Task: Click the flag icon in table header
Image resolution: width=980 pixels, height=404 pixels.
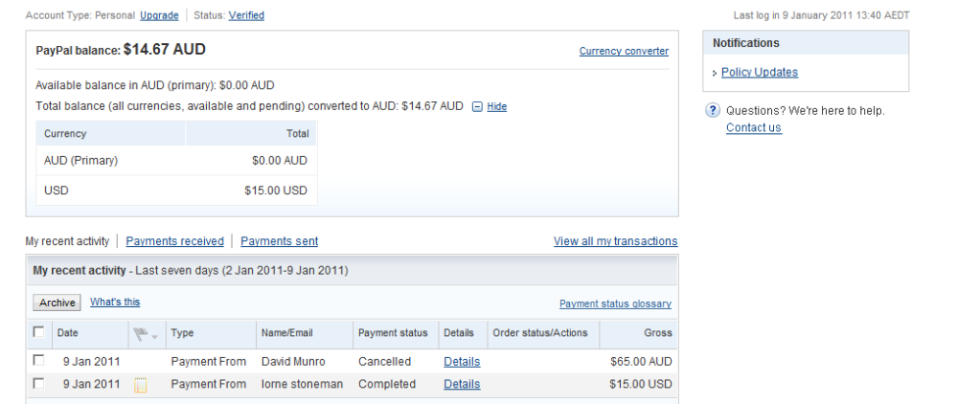Action: 140,335
